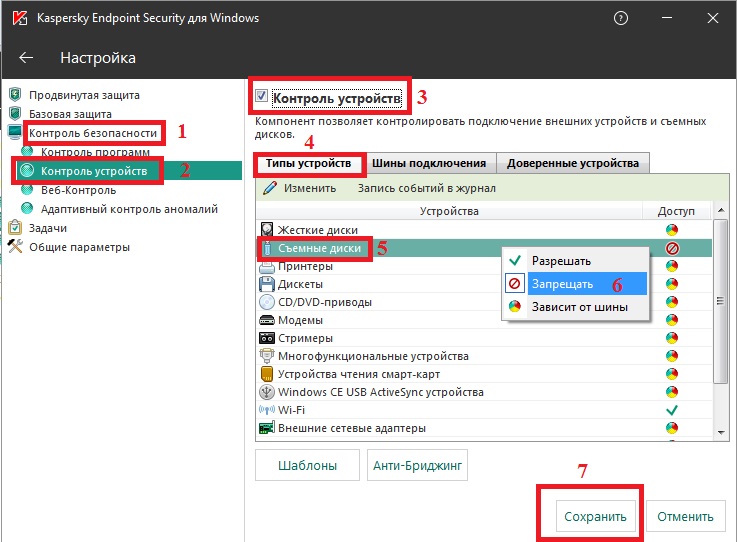The width and height of the screenshot is (737, 542).
Task: Click the modem icon for Модемы
Action: point(267,320)
